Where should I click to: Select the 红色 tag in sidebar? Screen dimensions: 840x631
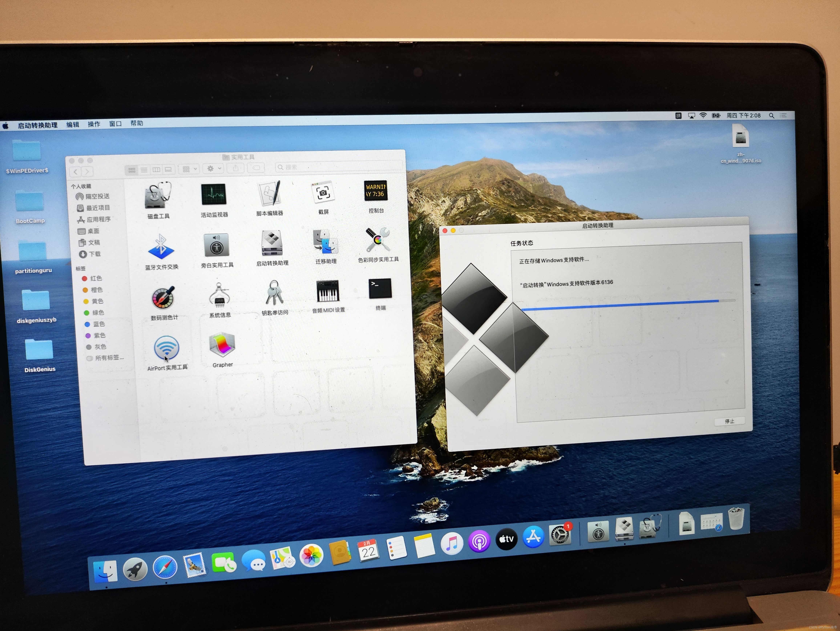click(x=92, y=278)
